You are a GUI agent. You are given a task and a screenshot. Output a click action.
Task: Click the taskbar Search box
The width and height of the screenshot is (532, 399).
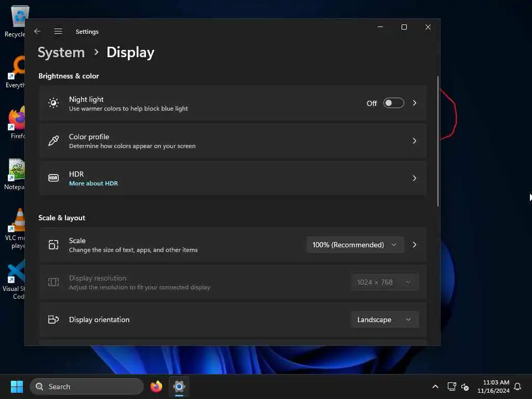click(x=87, y=387)
